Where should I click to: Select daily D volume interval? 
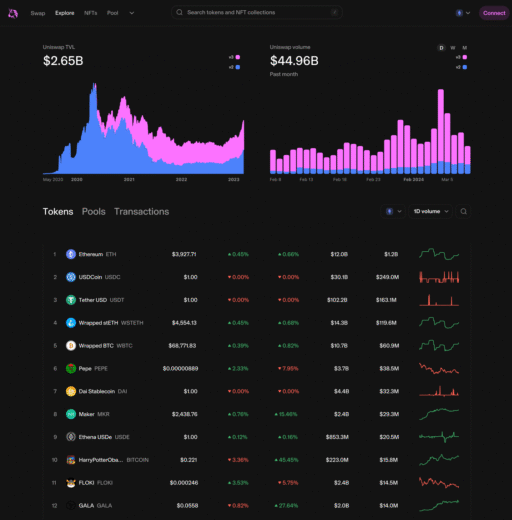coord(441,48)
